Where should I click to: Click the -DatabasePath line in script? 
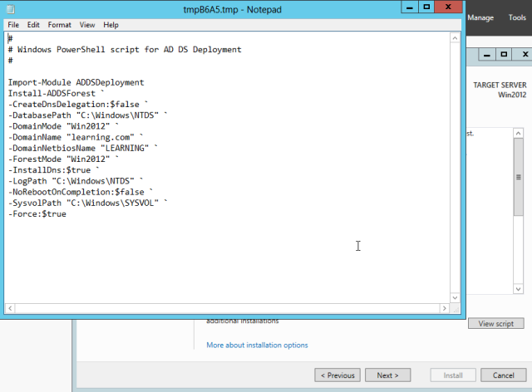pos(88,115)
